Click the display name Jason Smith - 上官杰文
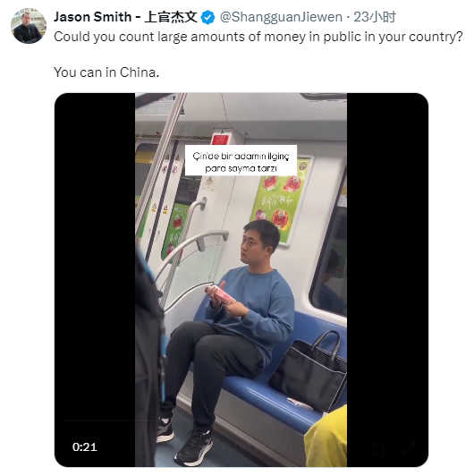This screenshot has width=474, height=476. pos(125,17)
